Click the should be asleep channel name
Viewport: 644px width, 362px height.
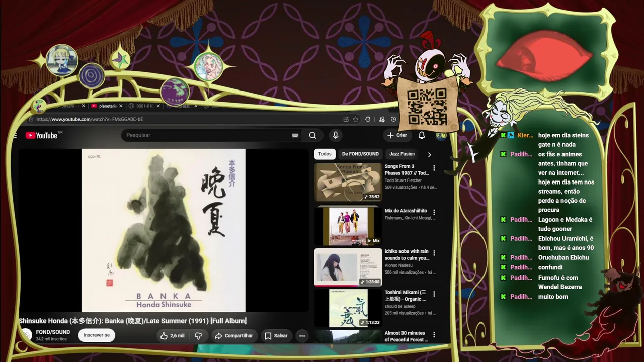[x=400, y=306]
